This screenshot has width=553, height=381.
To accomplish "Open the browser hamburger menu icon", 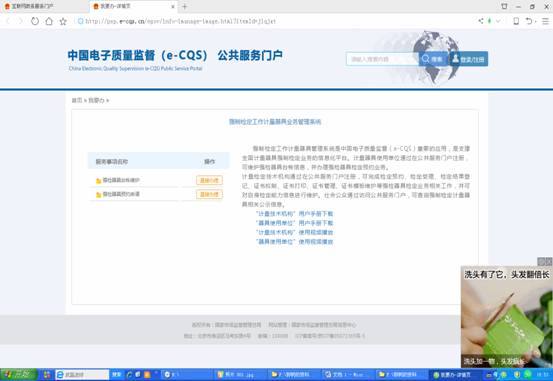I will coord(545,21).
